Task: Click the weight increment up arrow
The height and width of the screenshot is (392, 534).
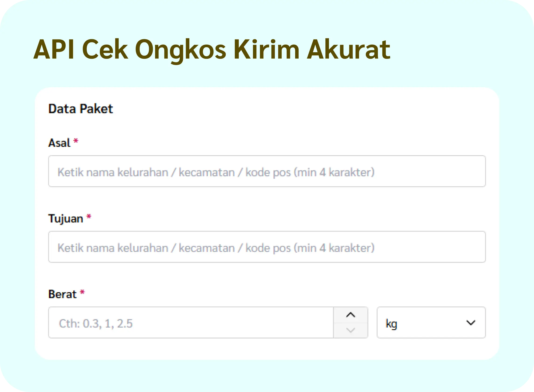Action: 350,315
